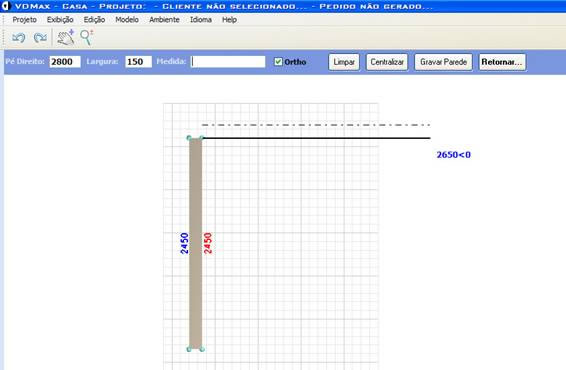
Task: Open the Ambiente menu
Action: pyautogui.click(x=164, y=20)
